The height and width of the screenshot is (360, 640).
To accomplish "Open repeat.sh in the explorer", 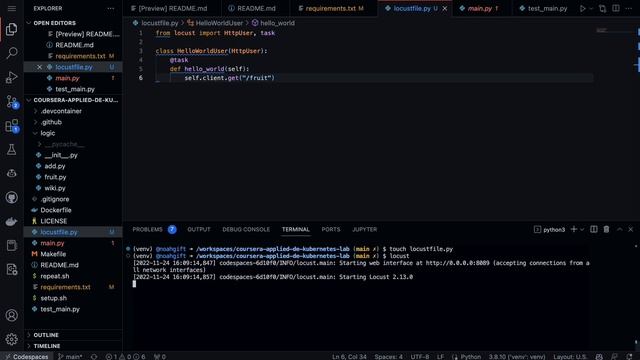I will tap(55, 276).
